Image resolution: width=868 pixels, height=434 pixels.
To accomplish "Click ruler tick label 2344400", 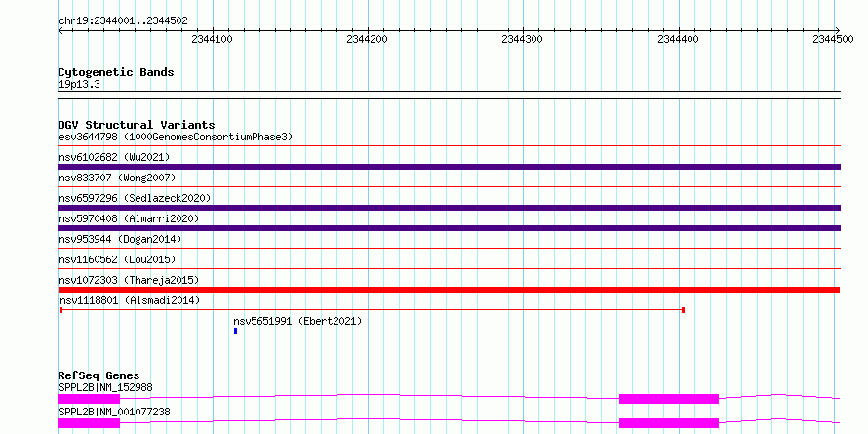I will tap(678, 39).
